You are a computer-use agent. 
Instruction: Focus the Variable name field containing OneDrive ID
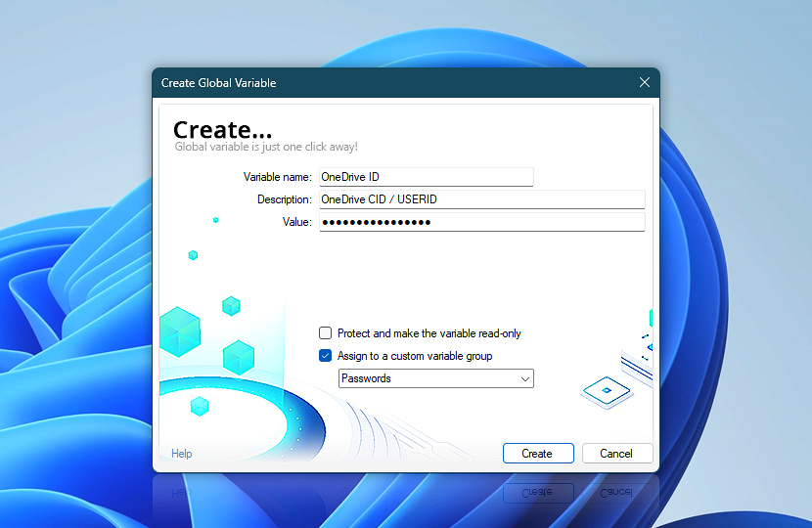click(x=426, y=177)
